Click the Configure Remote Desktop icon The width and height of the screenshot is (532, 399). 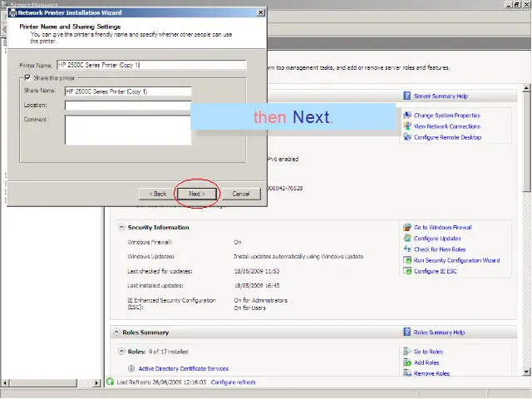tap(407, 136)
